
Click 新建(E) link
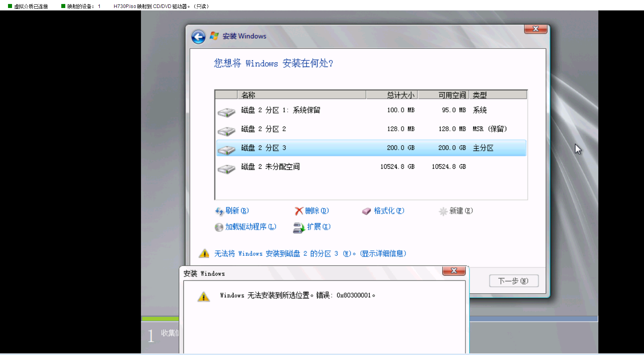click(x=461, y=211)
